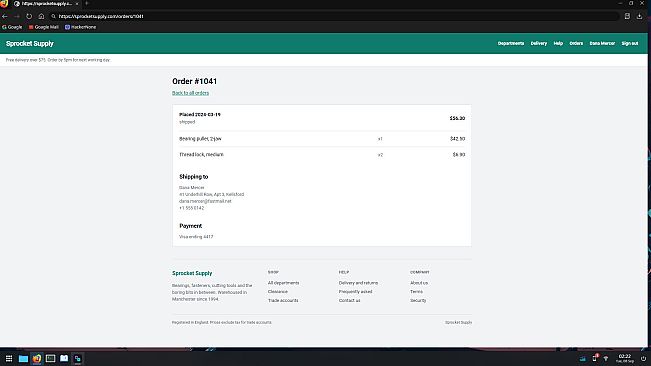Open Trade accounts in the footer

tap(283, 300)
